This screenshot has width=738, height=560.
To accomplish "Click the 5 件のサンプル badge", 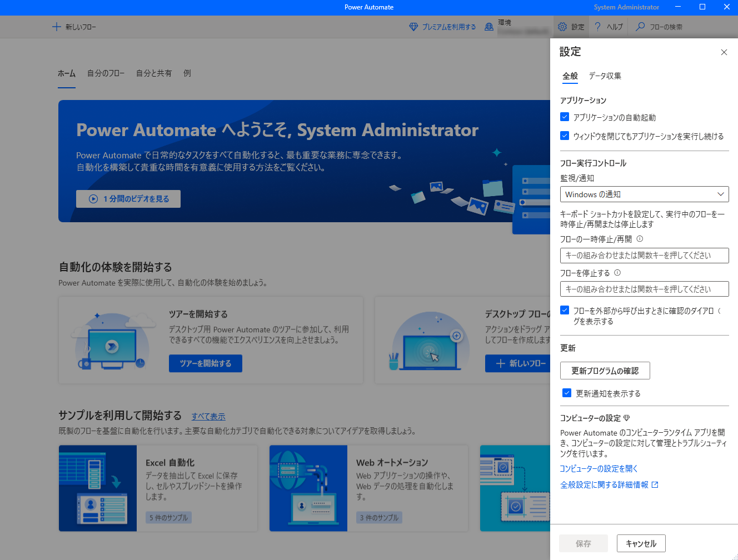I will click(x=169, y=518).
